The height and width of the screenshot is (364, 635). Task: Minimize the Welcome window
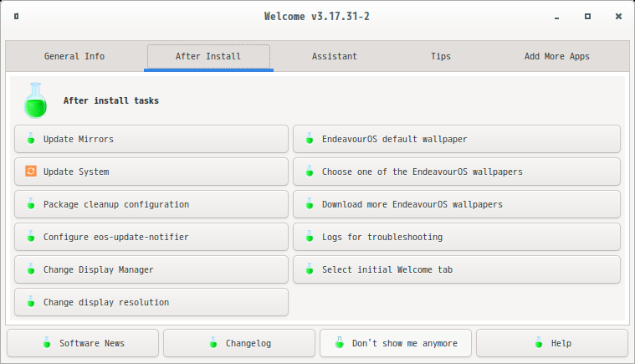(557, 17)
